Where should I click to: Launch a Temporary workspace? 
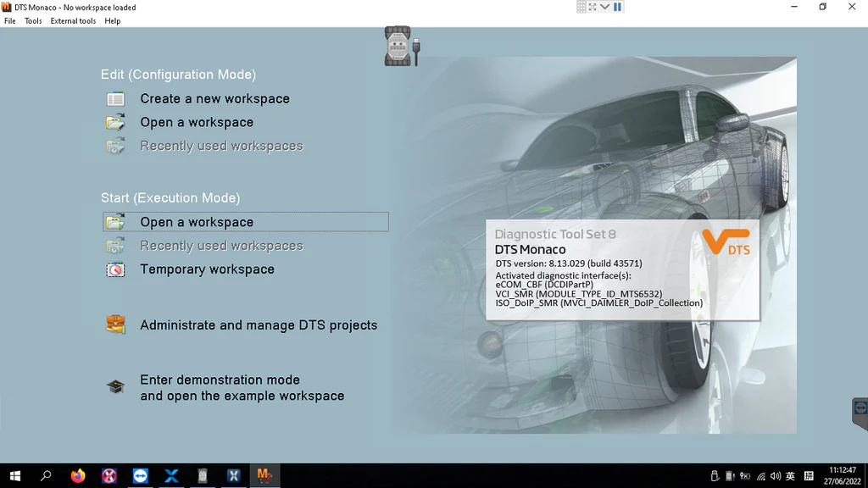tap(207, 269)
